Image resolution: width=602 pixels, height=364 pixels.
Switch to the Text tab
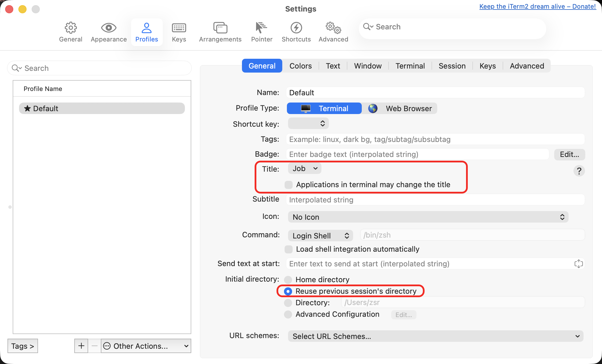pyautogui.click(x=333, y=66)
